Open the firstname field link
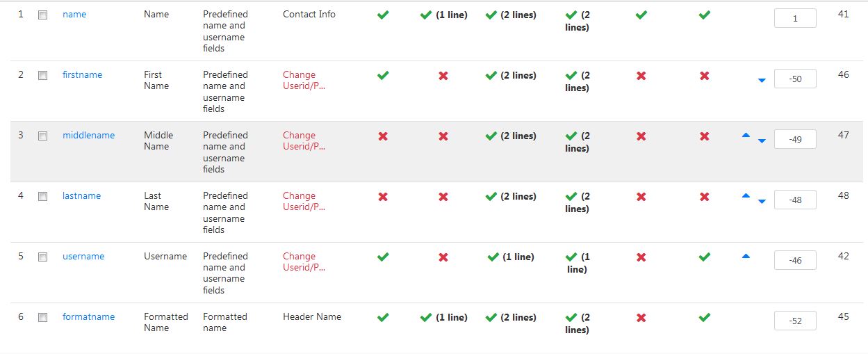 point(82,74)
